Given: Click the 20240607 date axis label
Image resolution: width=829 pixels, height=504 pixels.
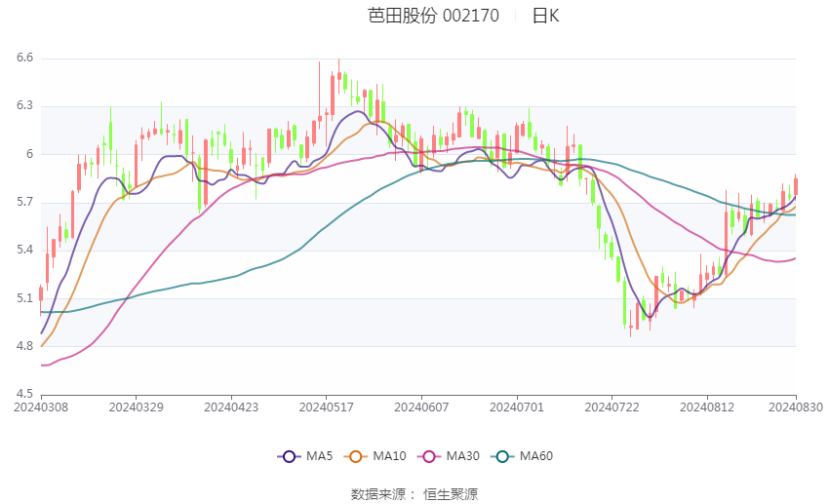Looking at the screenshot, I should click(x=421, y=407).
